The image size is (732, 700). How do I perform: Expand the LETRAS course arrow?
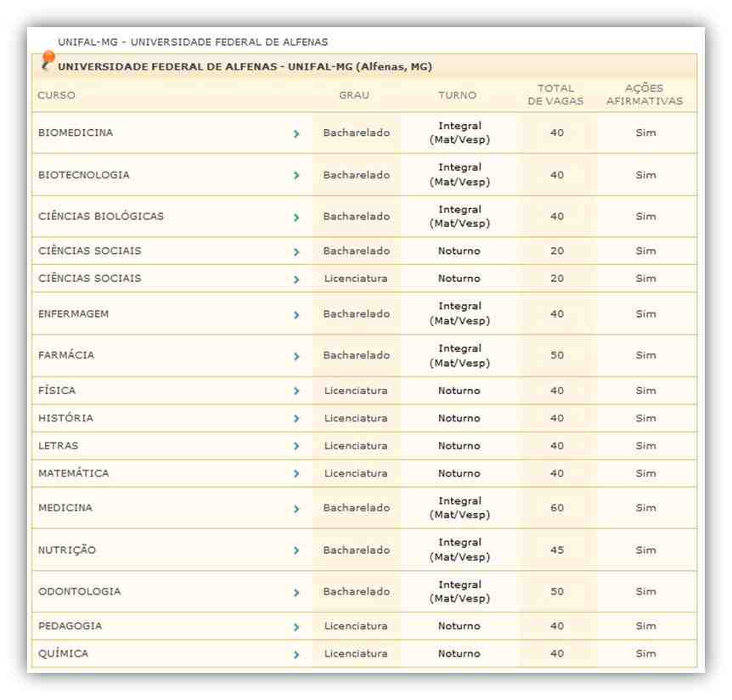tap(296, 447)
